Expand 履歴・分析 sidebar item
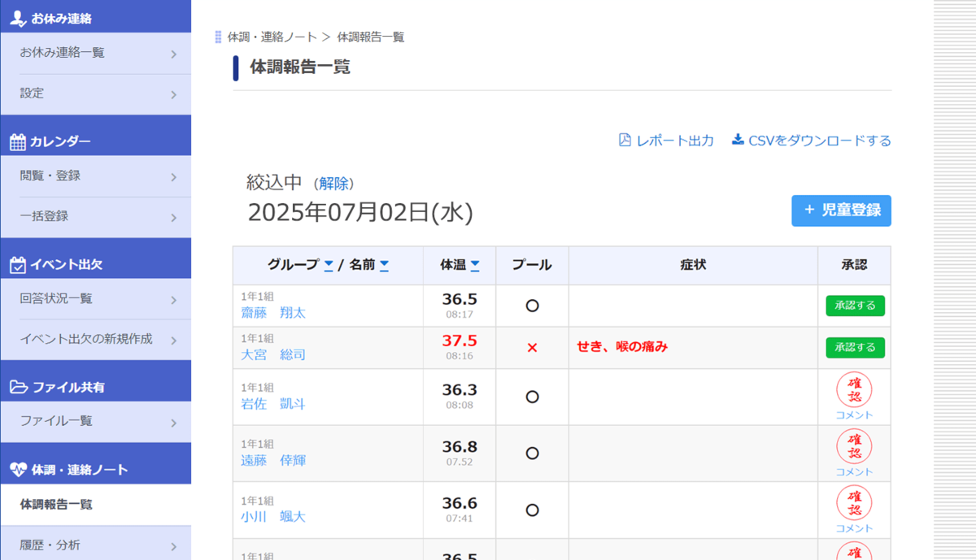The width and height of the screenshot is (976, 560). (96, 545)
